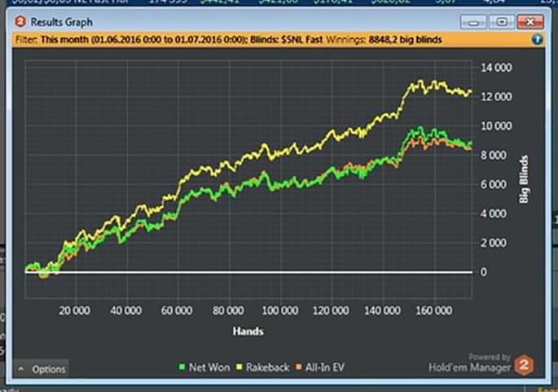
Task: Close the Results Graph window
Action: [x=529, y=21]
